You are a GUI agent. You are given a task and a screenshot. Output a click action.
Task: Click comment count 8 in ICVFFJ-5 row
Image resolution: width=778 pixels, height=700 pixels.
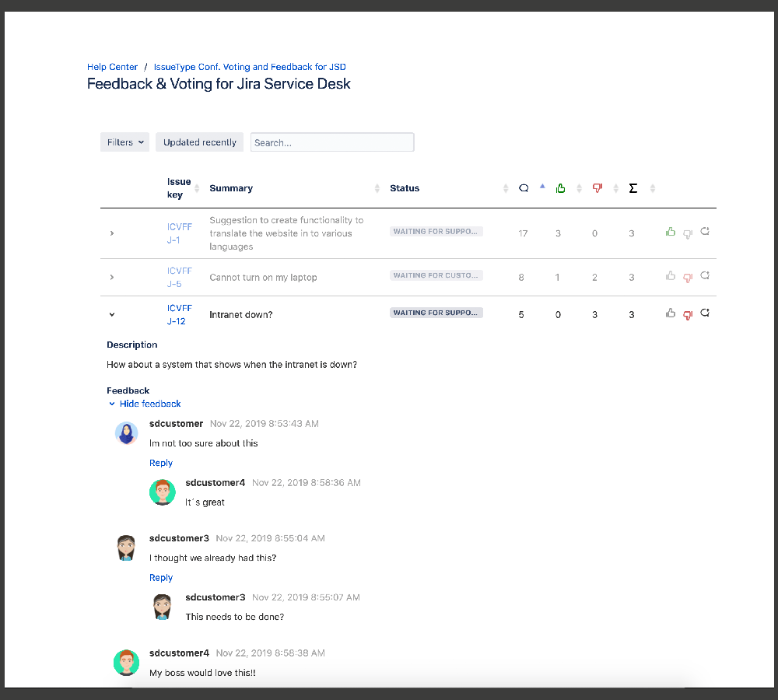(521, 278)
